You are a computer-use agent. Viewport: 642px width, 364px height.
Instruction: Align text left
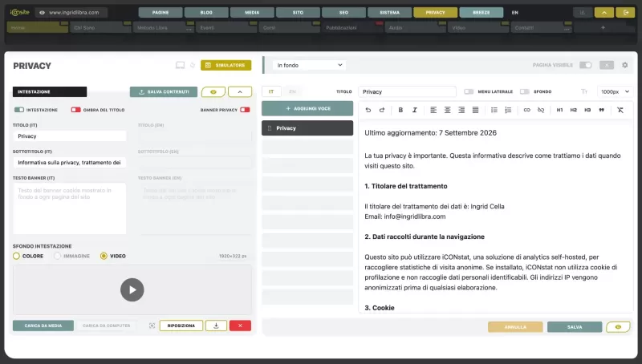pos(433,110)
